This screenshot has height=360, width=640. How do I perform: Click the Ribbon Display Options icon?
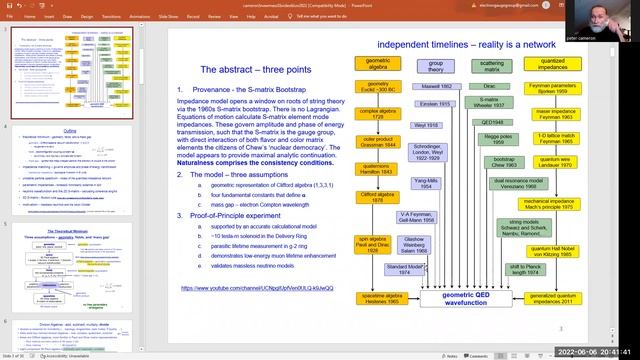coord(562,5)
